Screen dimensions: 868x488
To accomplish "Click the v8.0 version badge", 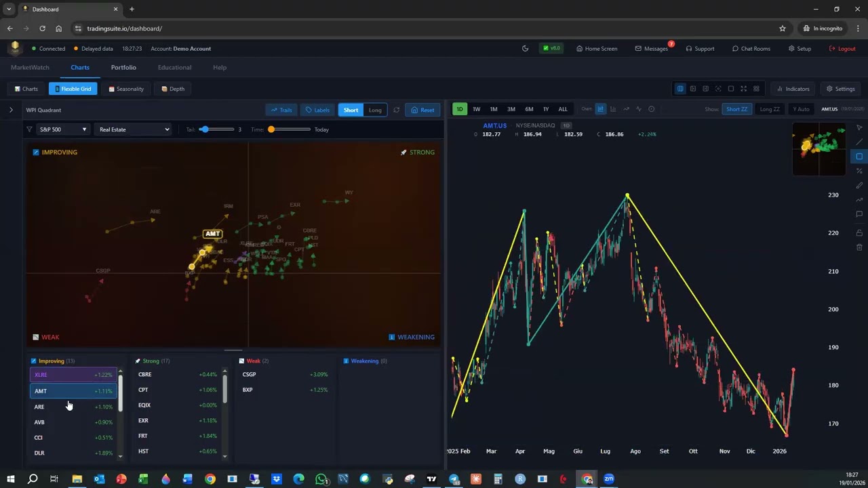I will tap(550, 49).
